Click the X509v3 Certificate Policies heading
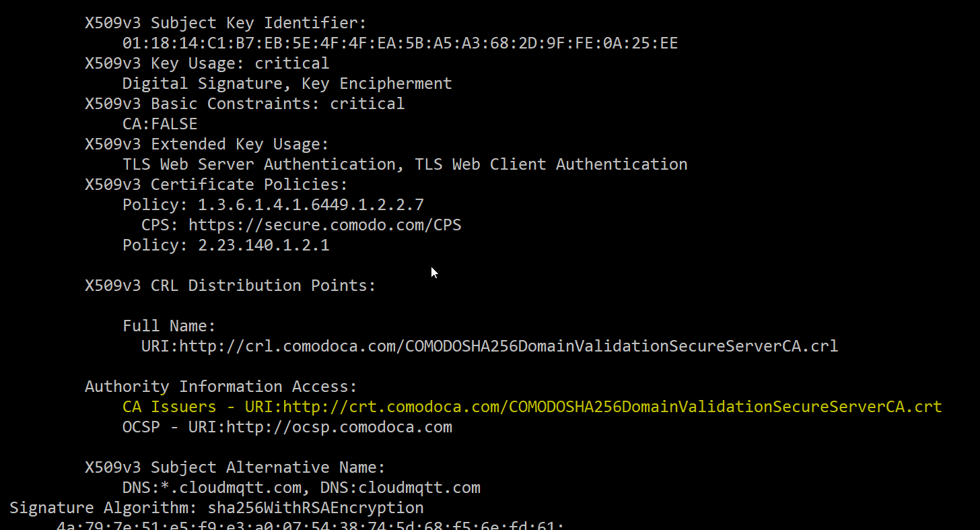 coord(216,185)
